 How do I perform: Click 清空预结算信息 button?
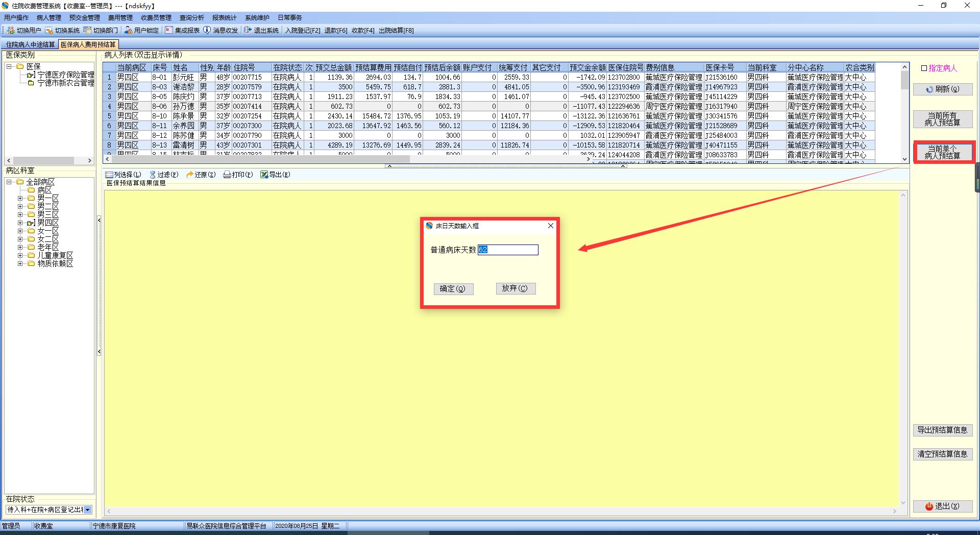click(x=943, y=454)
